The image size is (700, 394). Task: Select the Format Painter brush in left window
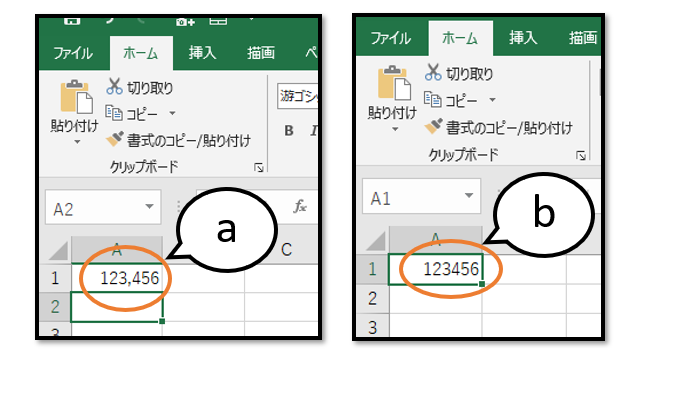point(115,139)
